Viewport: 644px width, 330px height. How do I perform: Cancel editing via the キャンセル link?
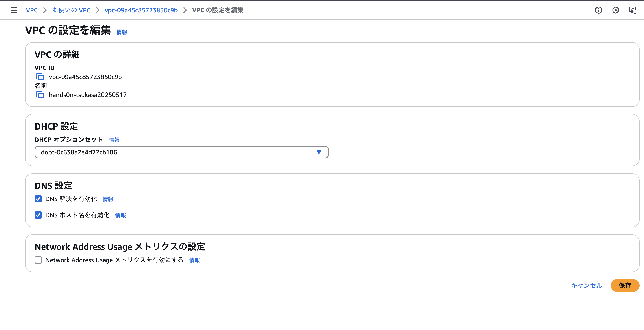click(587, 286)
